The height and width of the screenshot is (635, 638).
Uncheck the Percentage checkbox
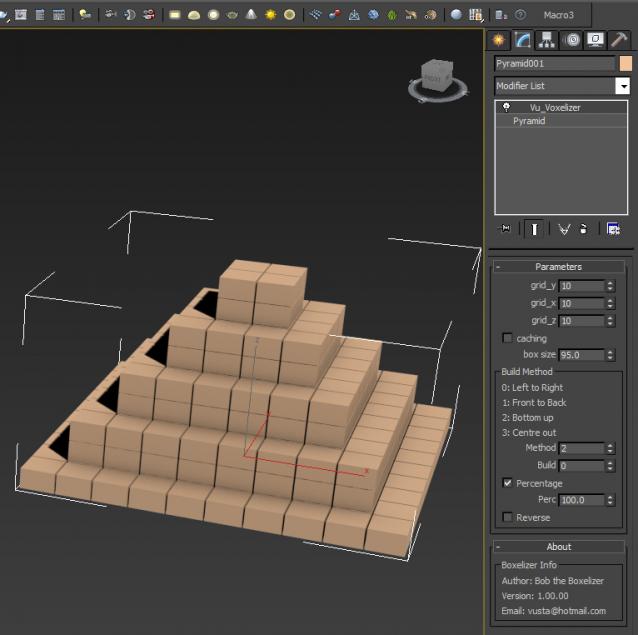pos(507,483)
